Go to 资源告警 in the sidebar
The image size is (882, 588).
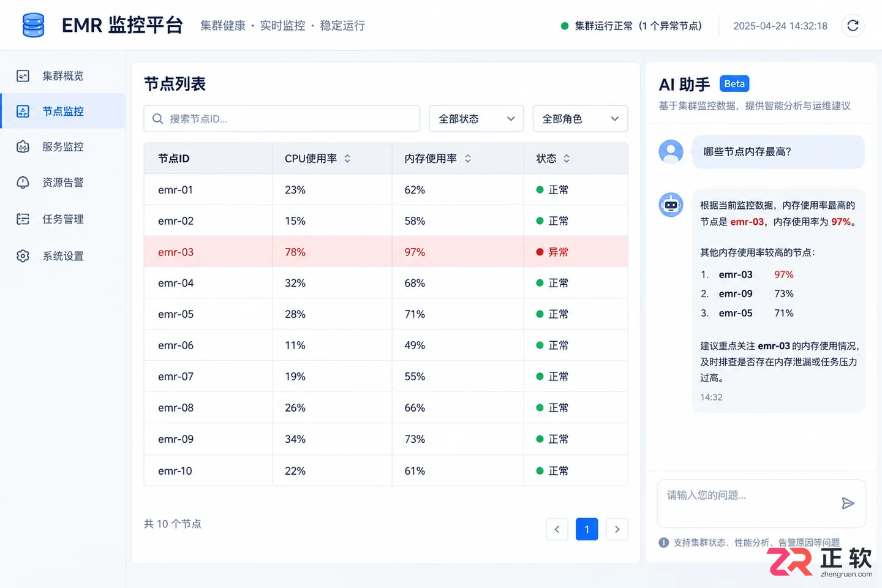pos(62,183)
